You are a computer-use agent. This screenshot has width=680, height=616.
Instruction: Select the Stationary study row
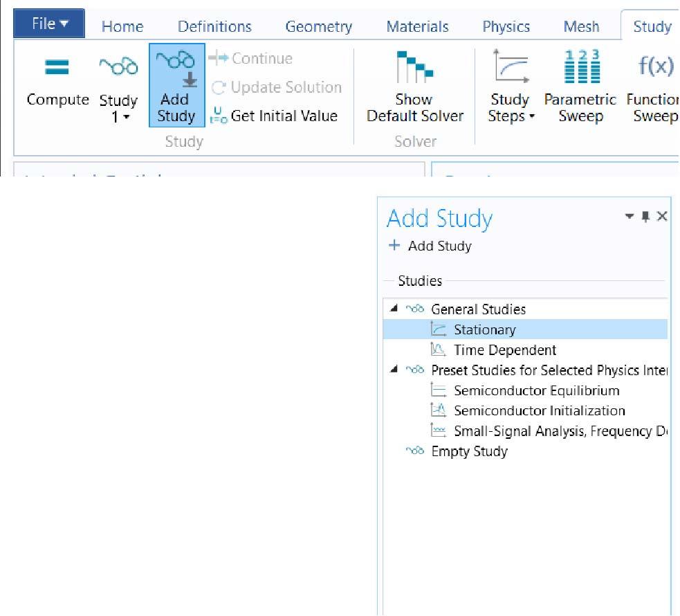[525, 329]
